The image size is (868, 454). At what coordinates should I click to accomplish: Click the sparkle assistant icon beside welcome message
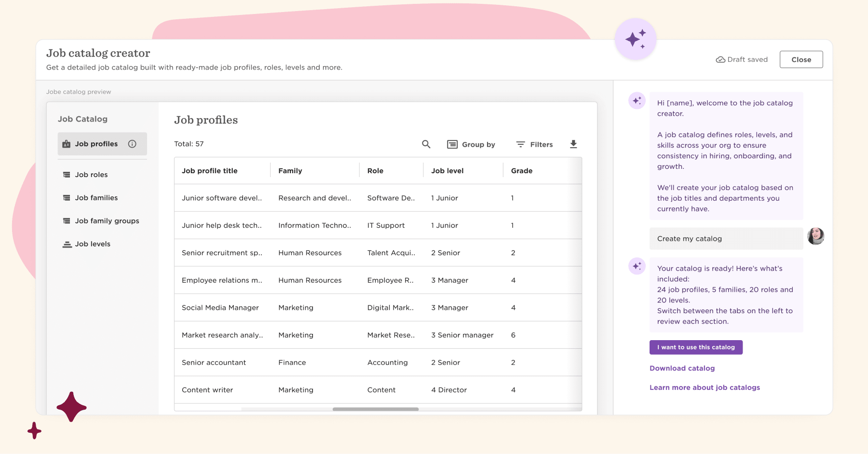point(637,100)
